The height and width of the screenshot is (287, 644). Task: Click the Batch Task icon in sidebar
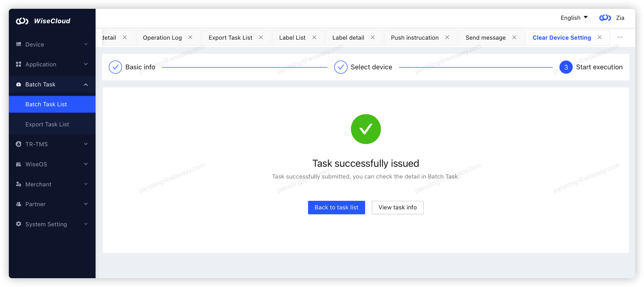(18, 84)
